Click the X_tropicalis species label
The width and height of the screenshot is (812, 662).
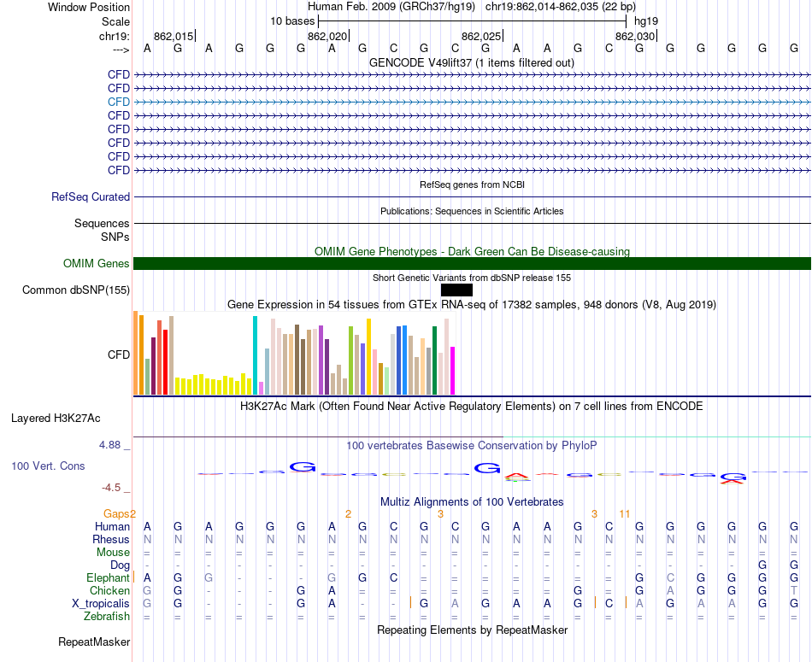pyautogui.click(x=101, y=603)
